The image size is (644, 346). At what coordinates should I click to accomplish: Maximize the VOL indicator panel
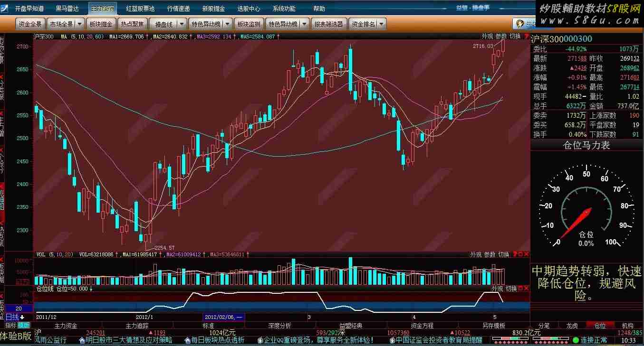point(520,255)
